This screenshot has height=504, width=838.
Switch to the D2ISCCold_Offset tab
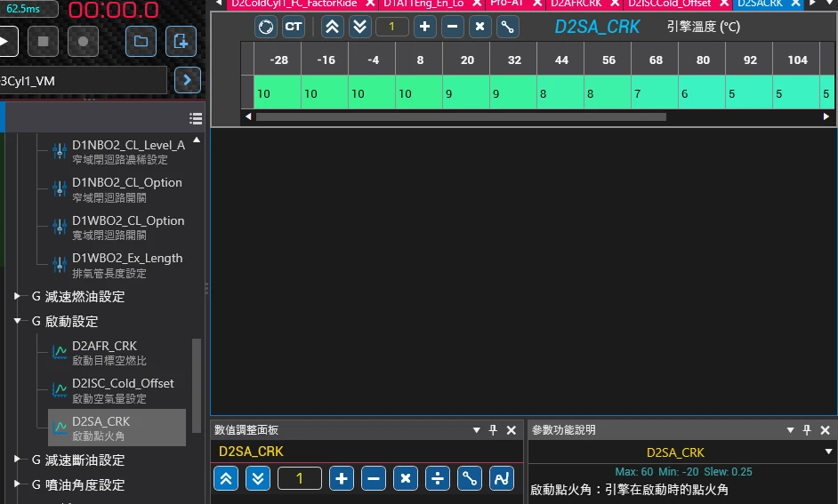(x=669, y=4)
